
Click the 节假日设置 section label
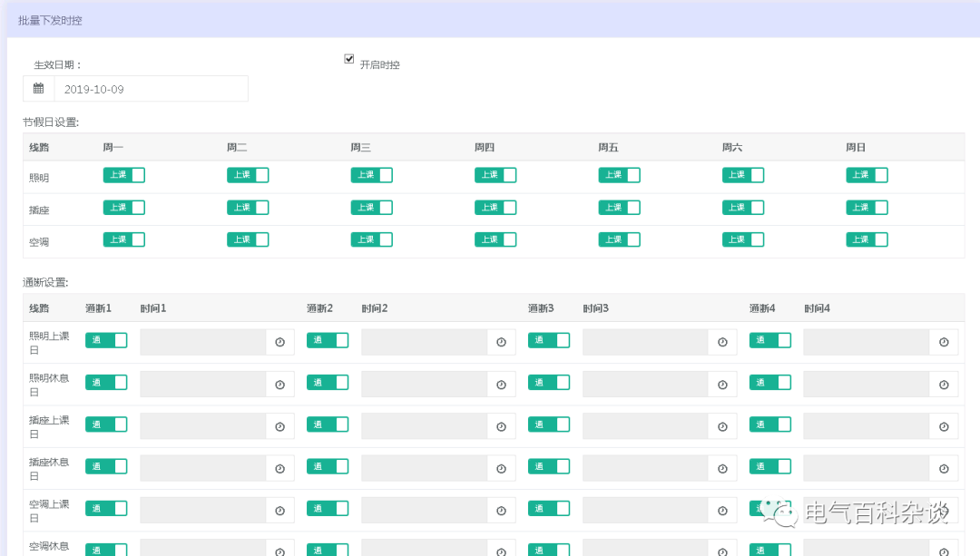[x=51, y=122]
